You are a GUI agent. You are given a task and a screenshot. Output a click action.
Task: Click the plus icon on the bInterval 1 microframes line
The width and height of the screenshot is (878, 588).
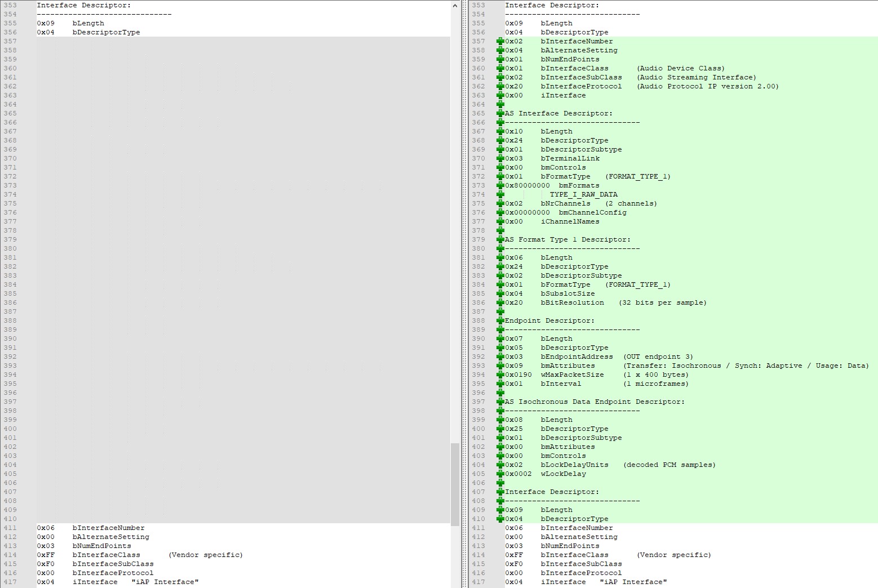pyautogui.click(x=500, y=384)
